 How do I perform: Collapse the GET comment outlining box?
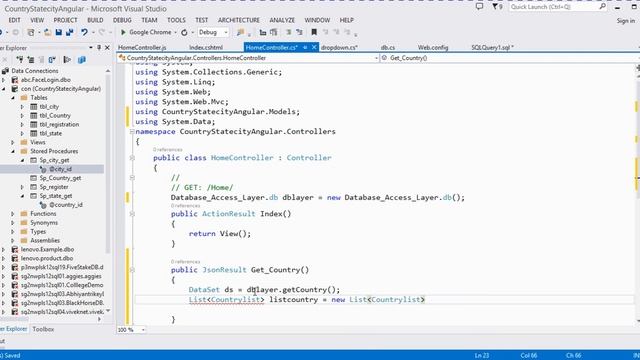pyautogui.click(x=132, y=178)
